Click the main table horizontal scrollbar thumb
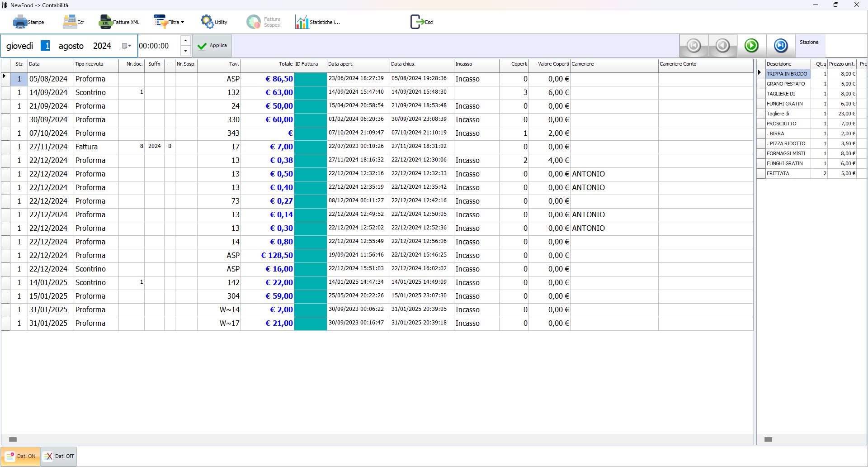Viewport: 868px width, 467px height. (x=13, y=439)
